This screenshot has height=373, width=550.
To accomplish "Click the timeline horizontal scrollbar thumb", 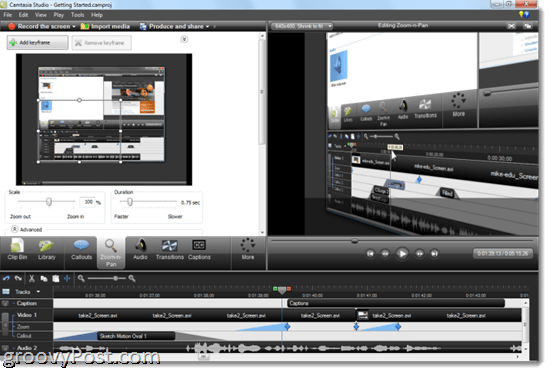I will click(x=204, y=357).
